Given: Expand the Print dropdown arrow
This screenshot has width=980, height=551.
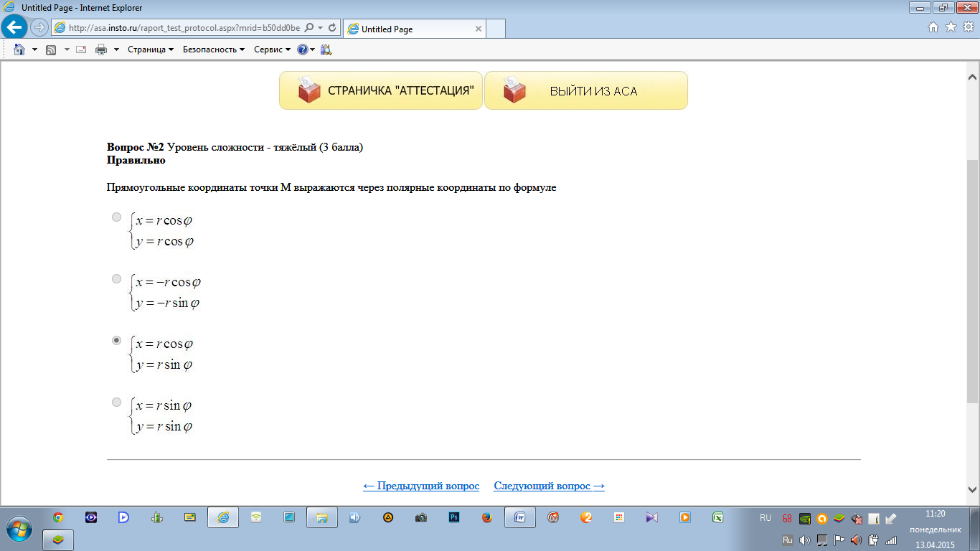Looking at the screenshot, I should [x=116, y=50].
